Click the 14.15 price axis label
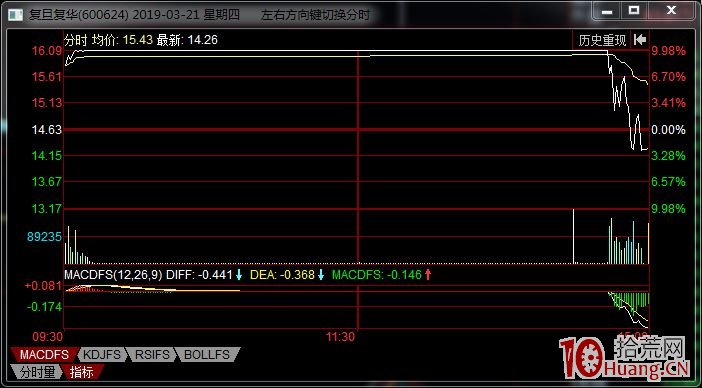 (47, 156)
